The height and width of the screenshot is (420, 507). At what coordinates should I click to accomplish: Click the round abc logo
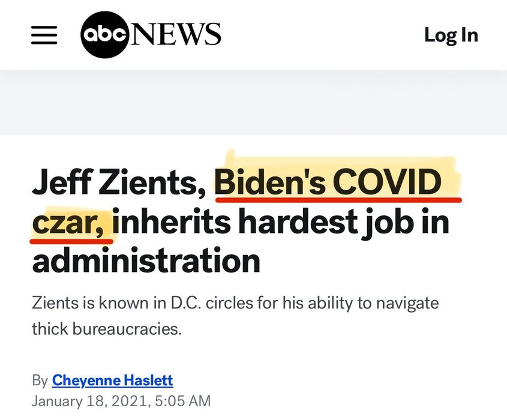pos(104,35)
